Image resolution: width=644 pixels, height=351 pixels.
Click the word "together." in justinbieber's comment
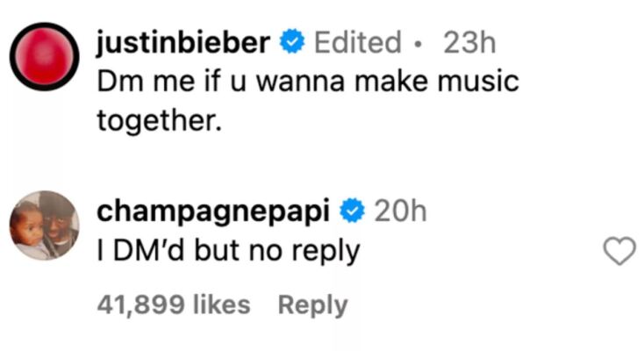(x=156, y=121)
